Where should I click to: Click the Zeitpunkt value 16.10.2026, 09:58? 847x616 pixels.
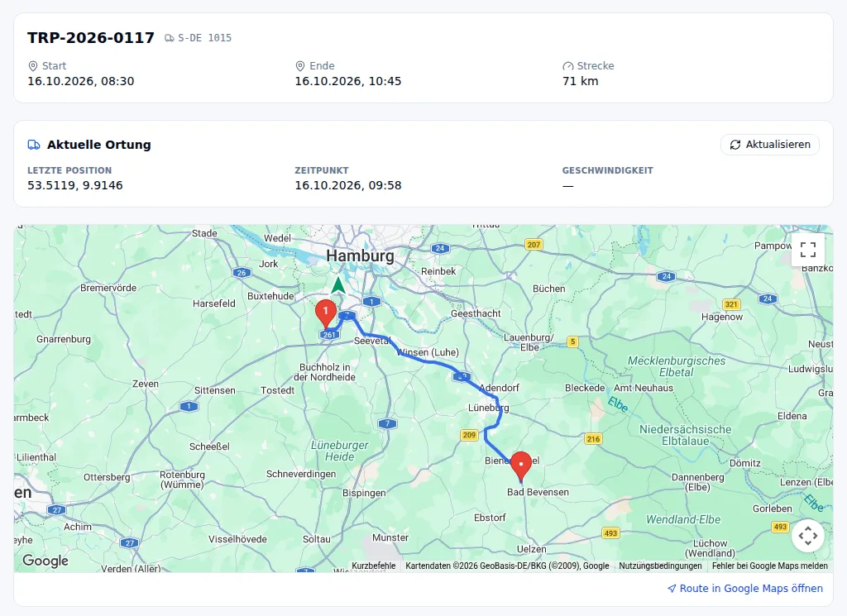click(348, 185)
